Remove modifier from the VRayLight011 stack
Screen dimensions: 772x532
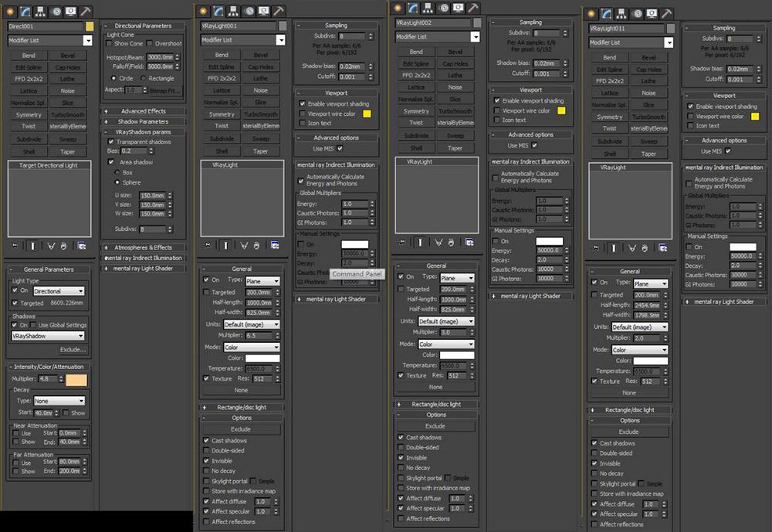coord(645,248)
